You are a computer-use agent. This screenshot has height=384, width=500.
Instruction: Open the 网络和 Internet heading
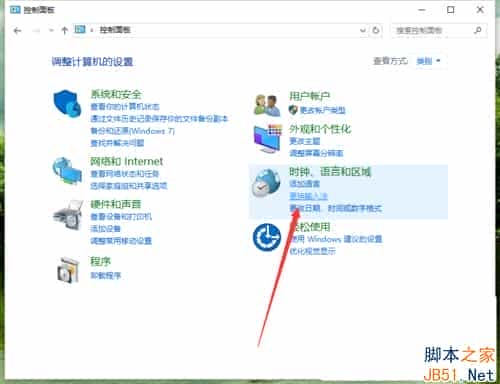coord(127,161)
